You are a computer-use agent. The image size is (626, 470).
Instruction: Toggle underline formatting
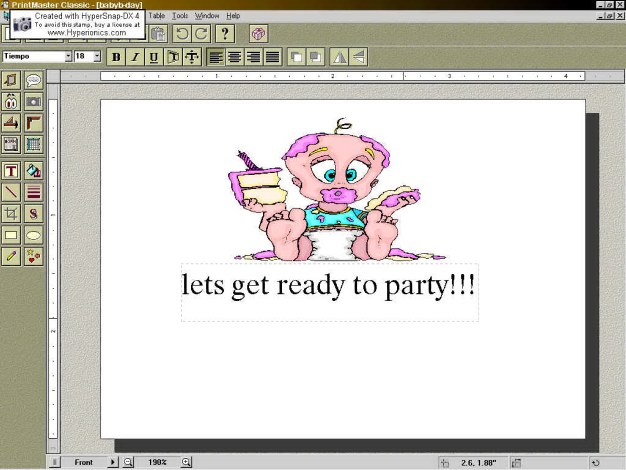154,57
